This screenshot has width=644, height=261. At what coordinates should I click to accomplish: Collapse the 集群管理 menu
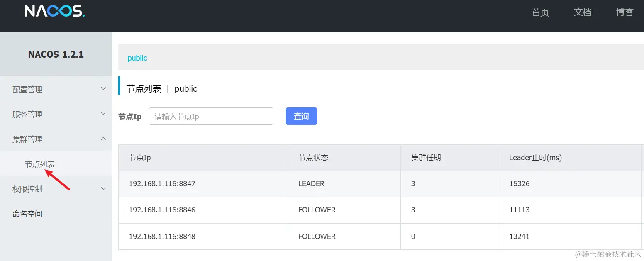coord(56,139)
